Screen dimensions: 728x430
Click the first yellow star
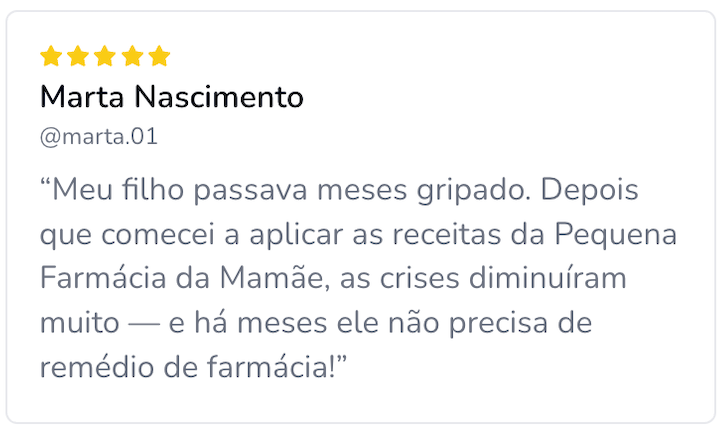[x=50, y=56]
